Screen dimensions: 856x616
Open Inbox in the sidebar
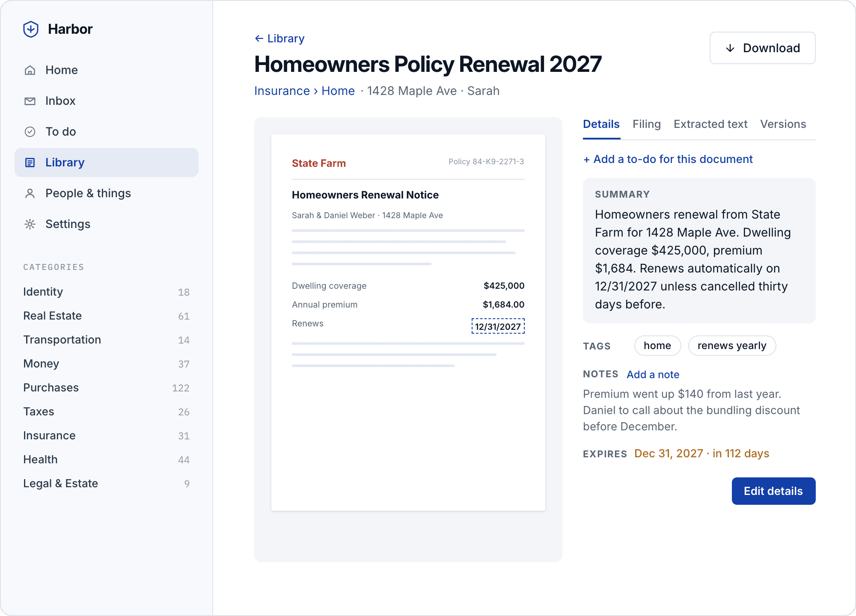tap(107, 101)
